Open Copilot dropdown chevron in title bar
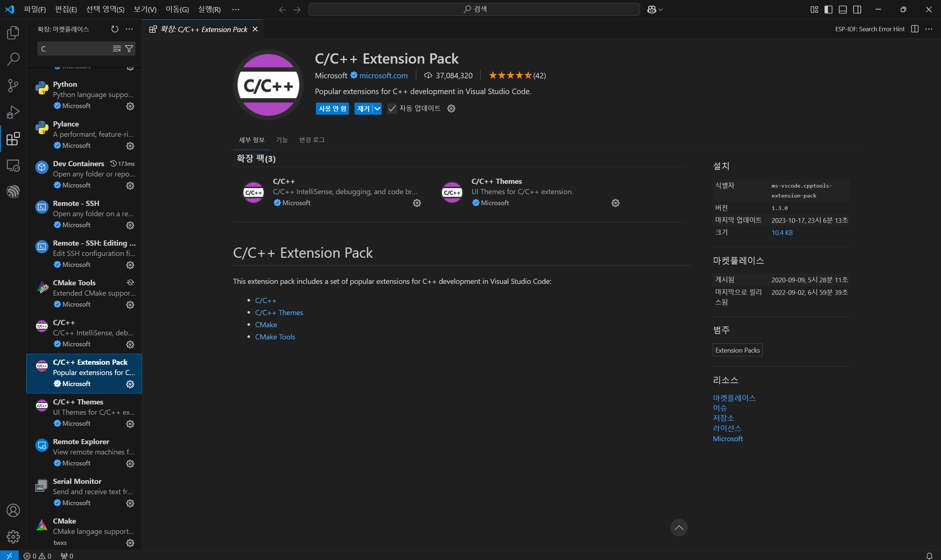Image resolution: width=941 pixels, height=560 pixels. click(660, 10)
